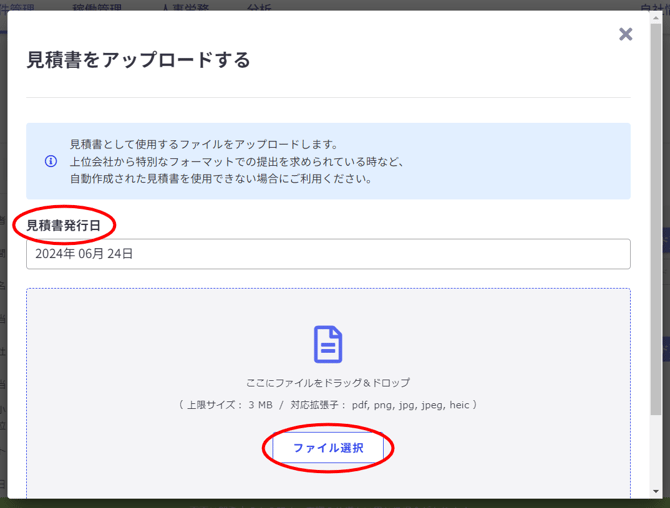Click the scrollbar down arrow

coord(656,491)
